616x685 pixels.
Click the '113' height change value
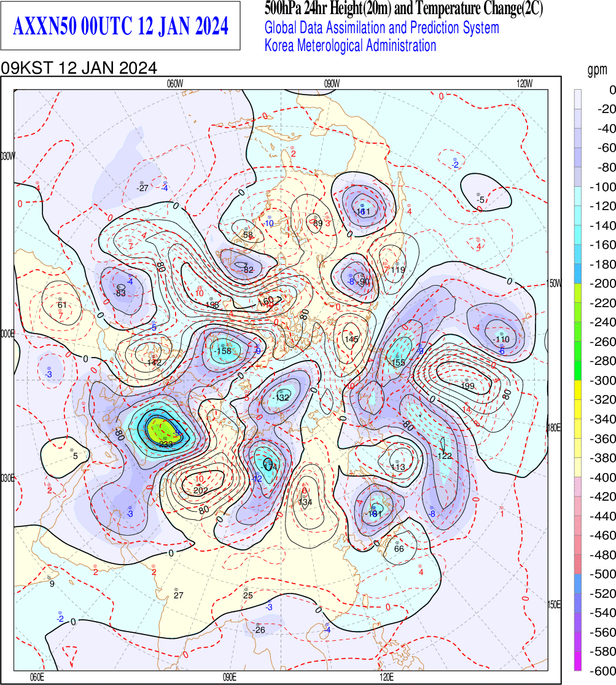tap(398, 467)
